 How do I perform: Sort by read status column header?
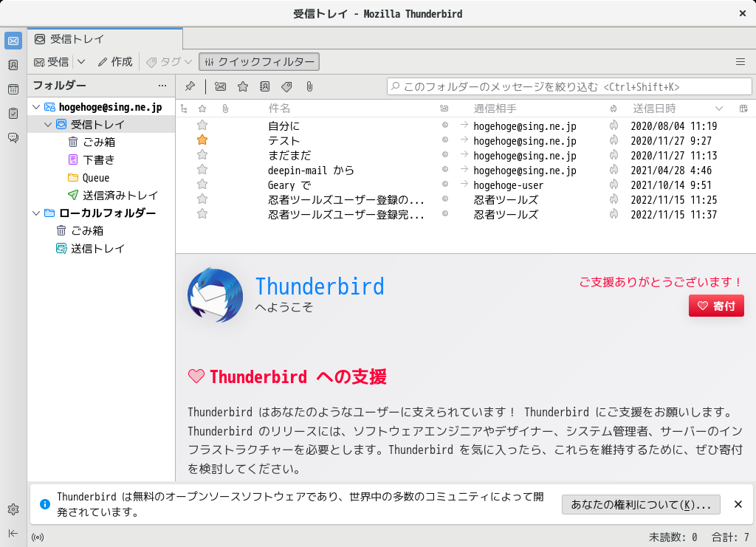[444, 109]
